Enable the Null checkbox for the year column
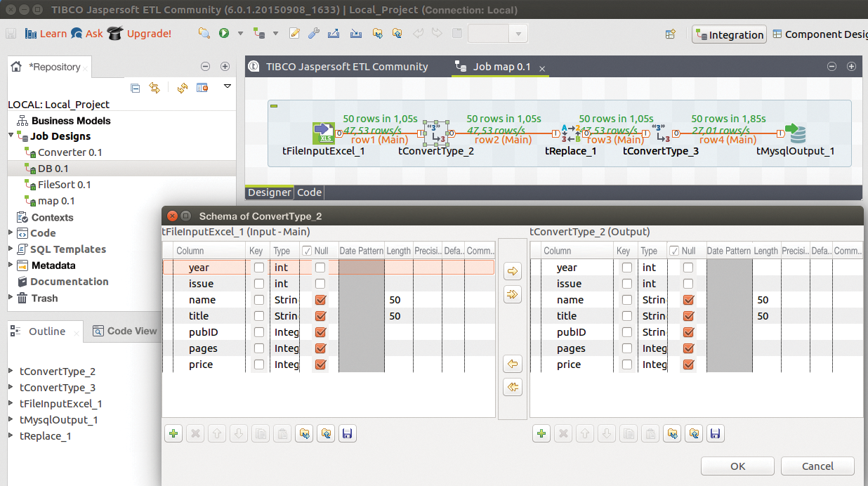 321,267
